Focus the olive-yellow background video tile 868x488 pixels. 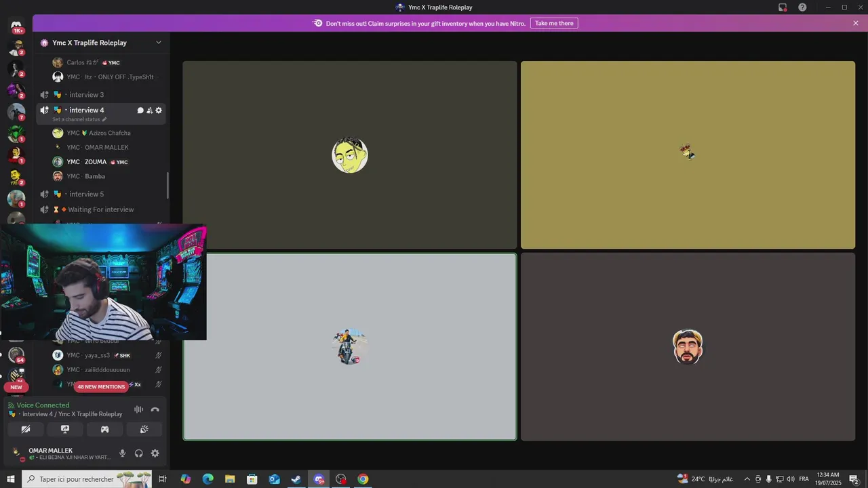tap(688, 155)
